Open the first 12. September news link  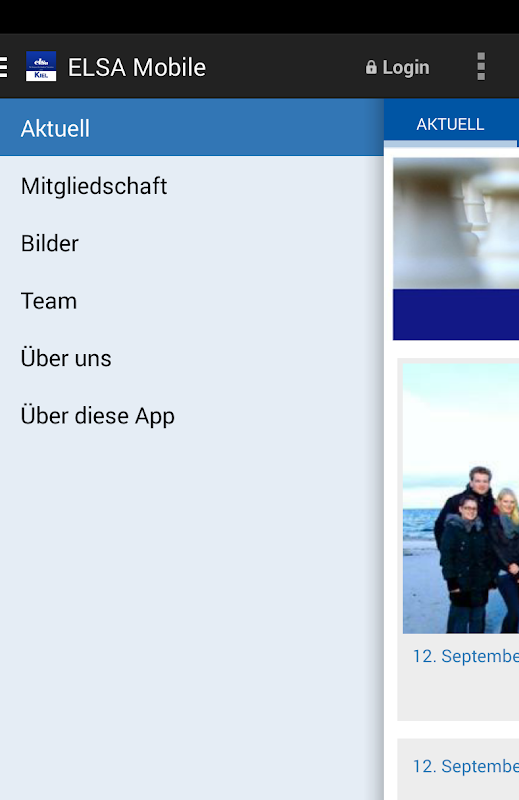[x=465, y=656]
